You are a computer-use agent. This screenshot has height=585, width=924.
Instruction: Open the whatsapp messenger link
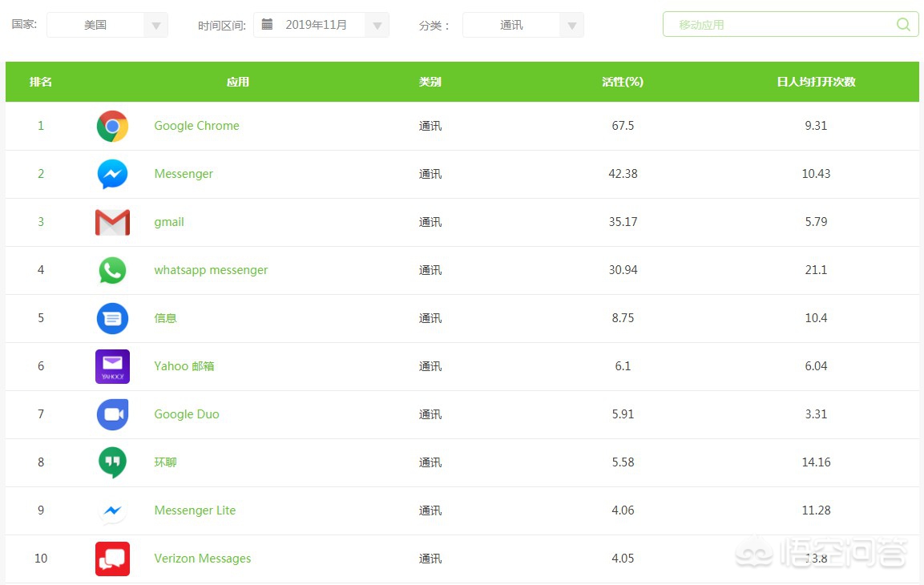point(211,270)
